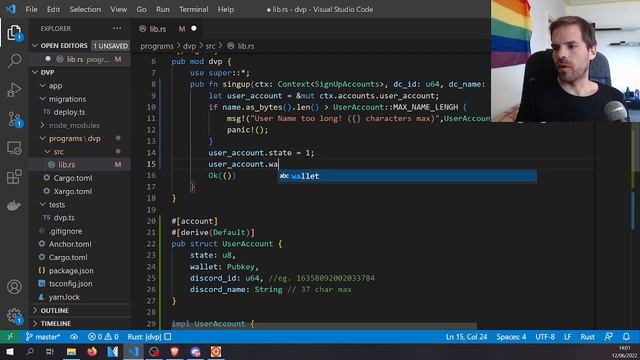This screenshot has height=360, width=640.
Task: Collapse the migrations folder
Action: 67,99
